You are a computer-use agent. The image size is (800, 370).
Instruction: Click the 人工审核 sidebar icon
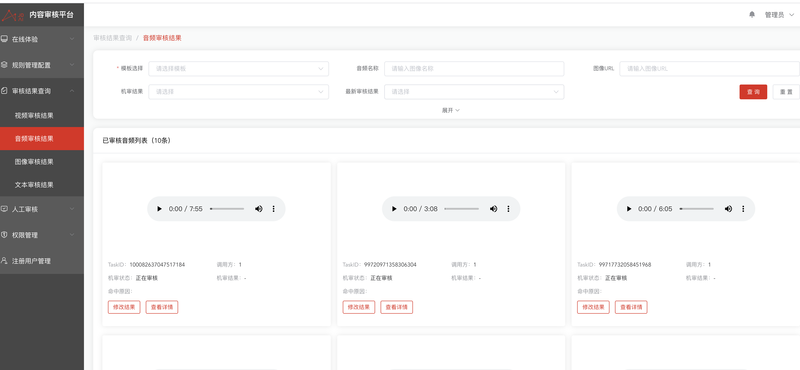[x=4, y=209]
